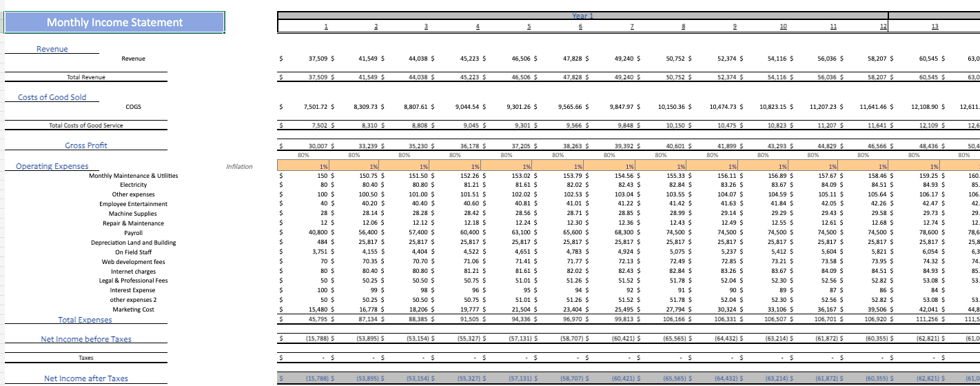The image size is (980, 386).
Task: Click the Employee Entertainment row label
Action: pyautogui.click(x=133, y=204)
